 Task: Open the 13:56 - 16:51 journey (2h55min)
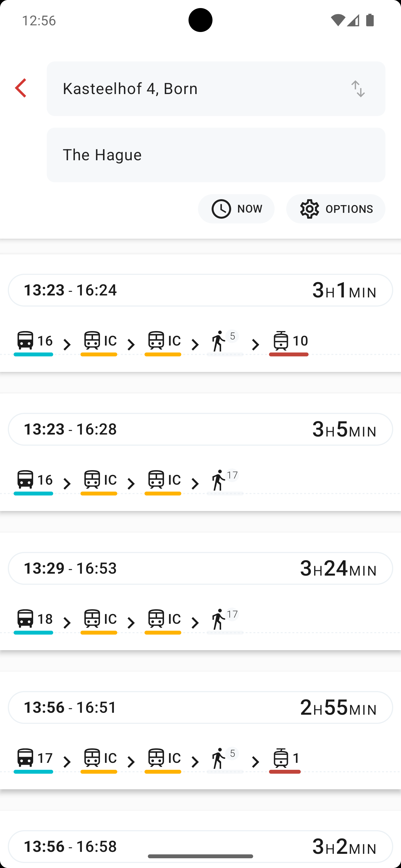(x=200, y=707)
